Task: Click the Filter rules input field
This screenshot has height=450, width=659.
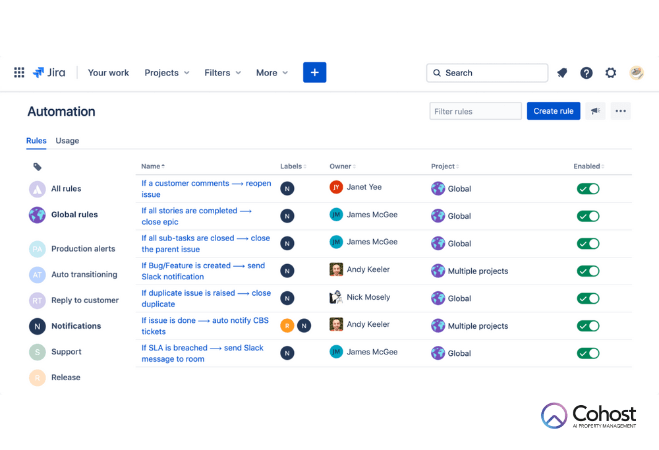Action: click(475, 111)
